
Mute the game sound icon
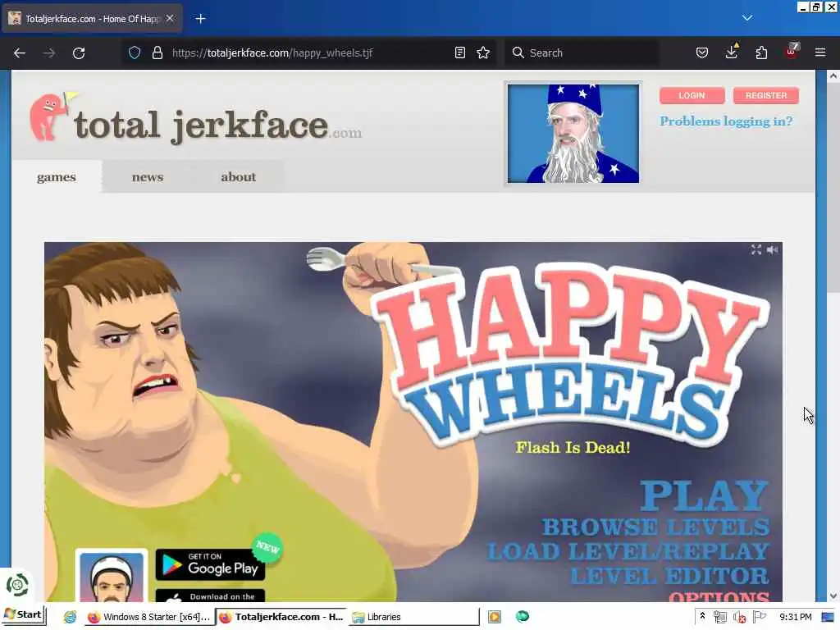(x=772, y=249)
